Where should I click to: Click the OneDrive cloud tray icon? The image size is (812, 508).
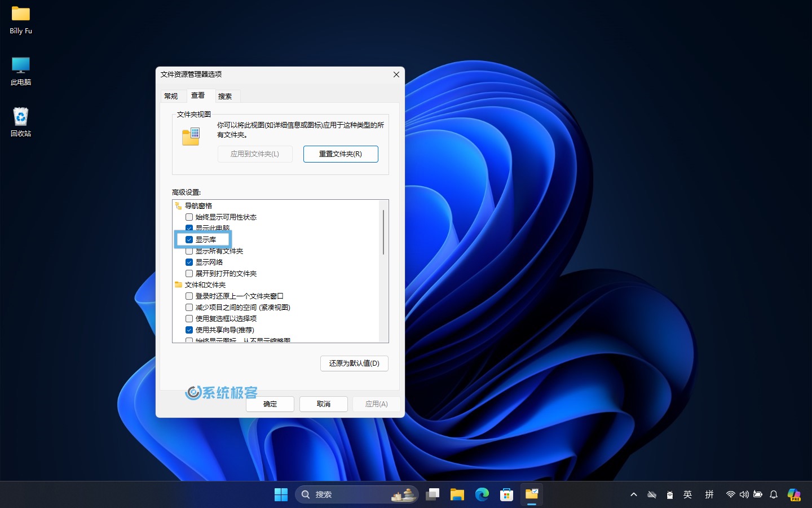pos(652,494)
